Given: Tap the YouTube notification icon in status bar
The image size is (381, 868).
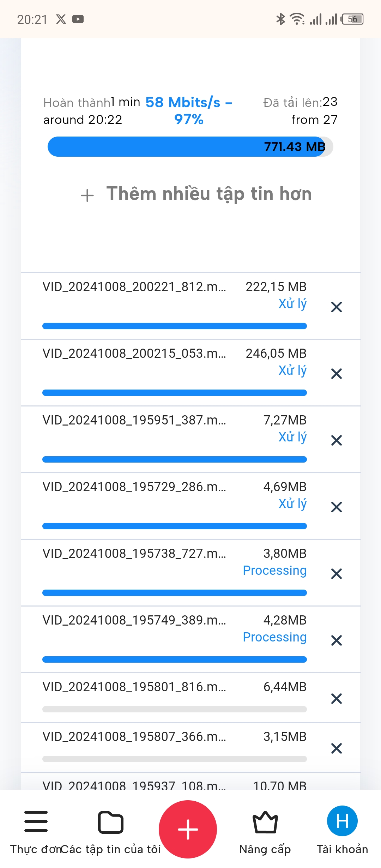Looking at the screenshot, I should (x=78, y=19).
